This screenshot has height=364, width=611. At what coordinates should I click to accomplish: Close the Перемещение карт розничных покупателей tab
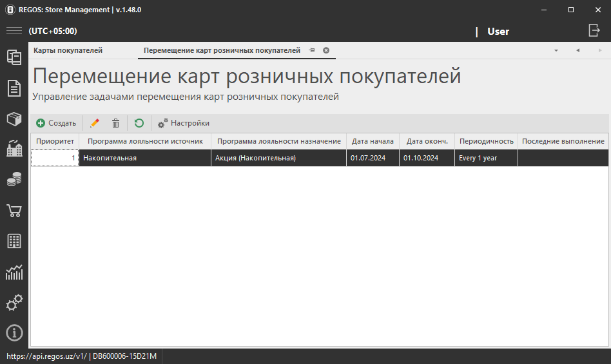[x=326, y=50]
